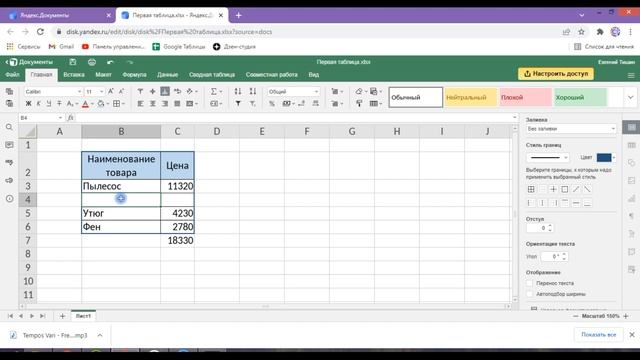This screenshot has width=640, height=360.
Task: Click the print icon in header
Action: (92, 62)
